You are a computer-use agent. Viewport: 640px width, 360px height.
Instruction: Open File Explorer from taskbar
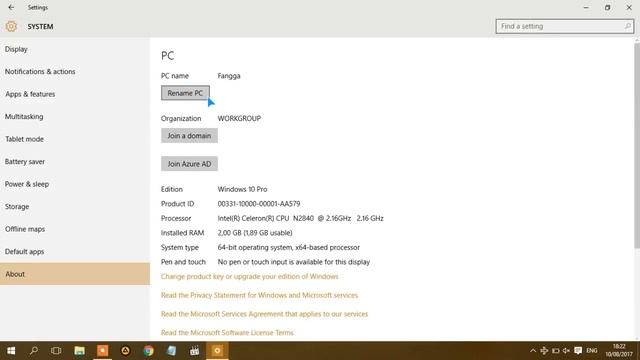(79, 351)
